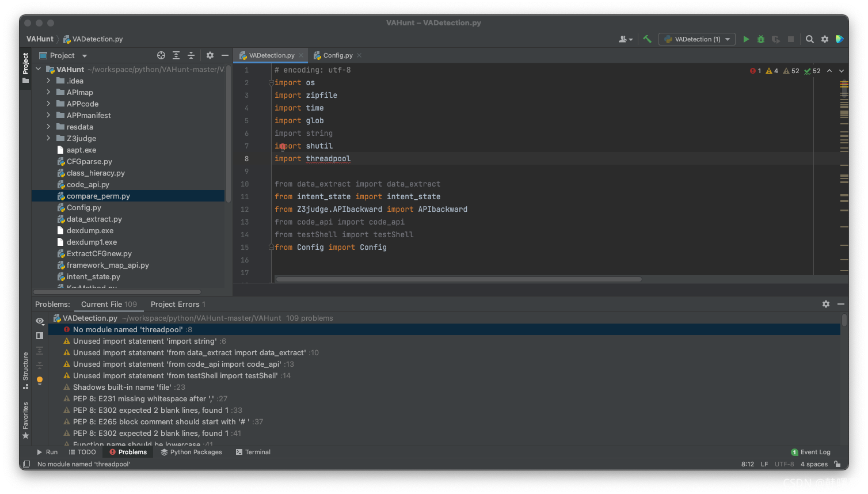The image size is (868, 494).
Task: Expand the APImap folder
Action: 49,92
